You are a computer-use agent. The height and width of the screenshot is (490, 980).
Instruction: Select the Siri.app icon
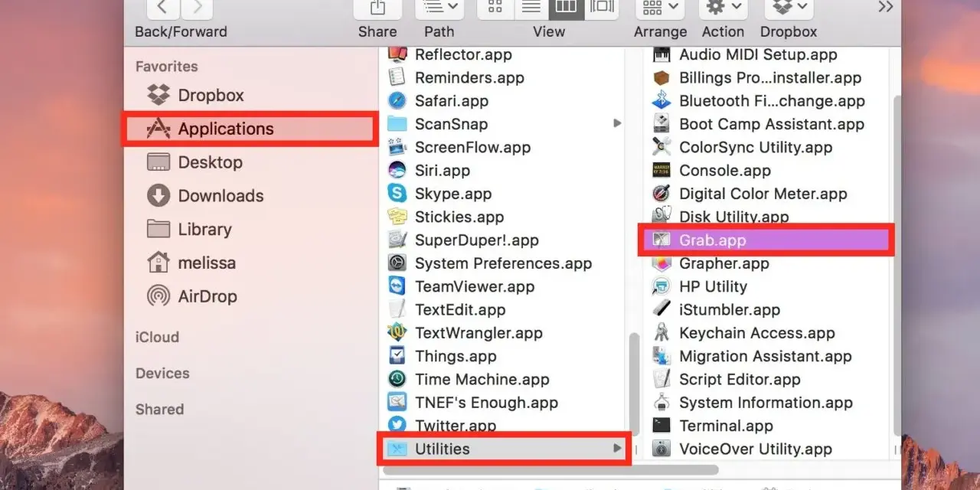click(397, 171)
